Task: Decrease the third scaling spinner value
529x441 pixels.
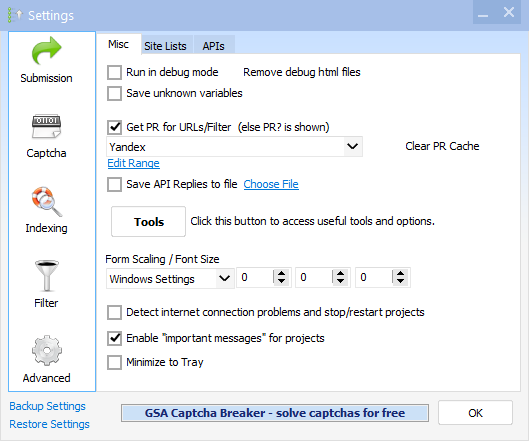Action: 400,281
